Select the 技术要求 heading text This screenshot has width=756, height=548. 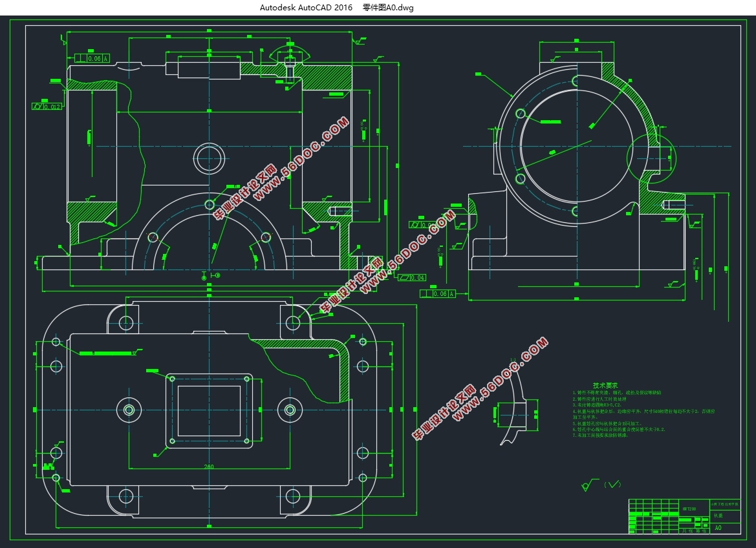pyautogui.click(x=605, y=385)
